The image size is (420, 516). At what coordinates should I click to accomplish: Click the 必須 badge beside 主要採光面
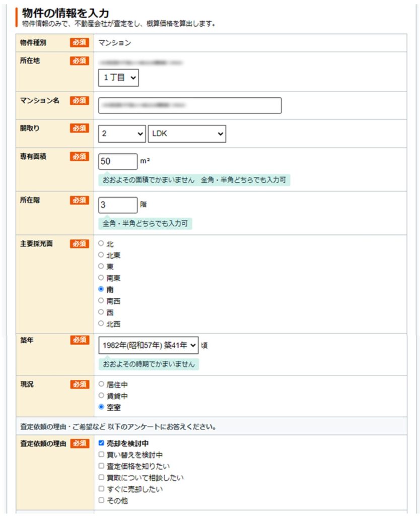(x=79, y=244)
